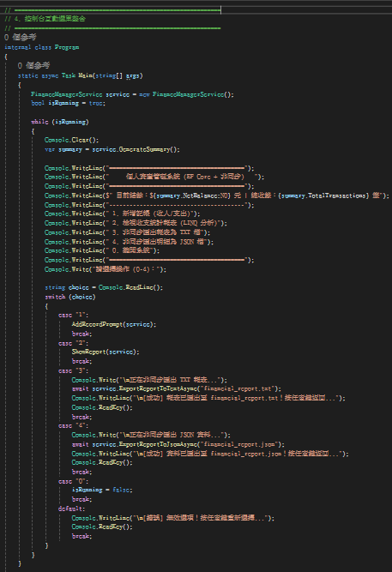The width and height of the screenshot is (392, 572).
Task: Click "summary.NetBalance:N0" interpolation expression
Action: point(194,196)
